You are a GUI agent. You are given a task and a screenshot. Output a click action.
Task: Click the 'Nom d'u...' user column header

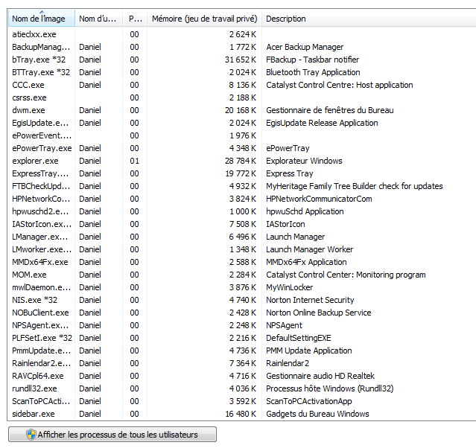click(x=98, y=19)
